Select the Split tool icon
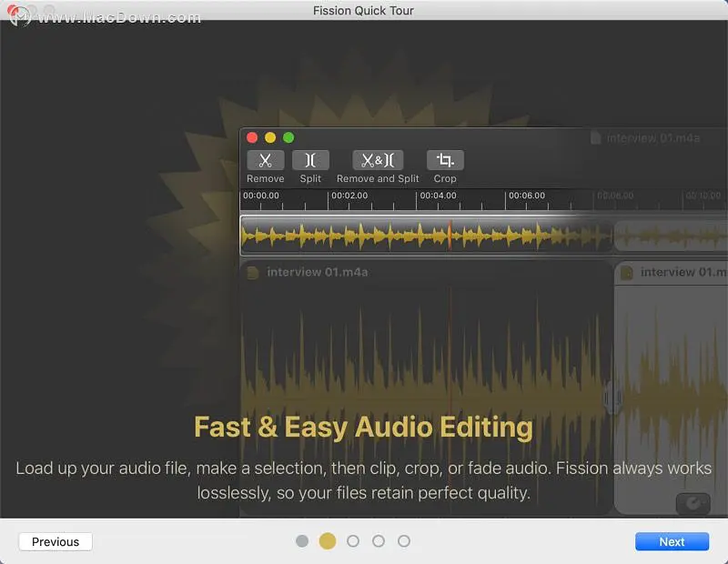The image size is (728, 564). pos(310,161)
